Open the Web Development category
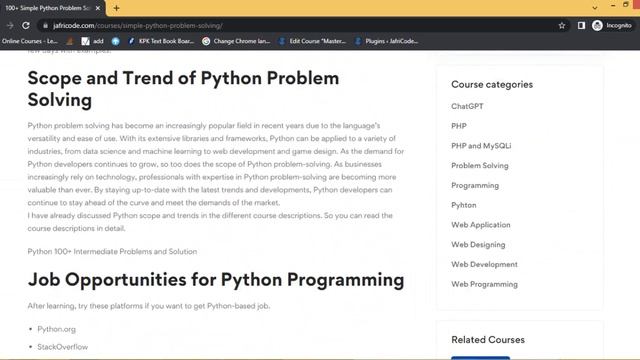 tap(484, 264)
